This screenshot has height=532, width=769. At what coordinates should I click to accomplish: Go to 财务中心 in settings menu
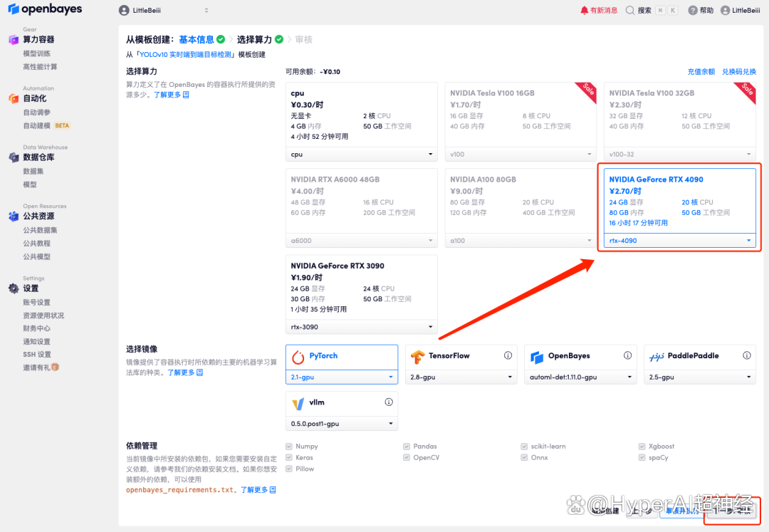36,328
